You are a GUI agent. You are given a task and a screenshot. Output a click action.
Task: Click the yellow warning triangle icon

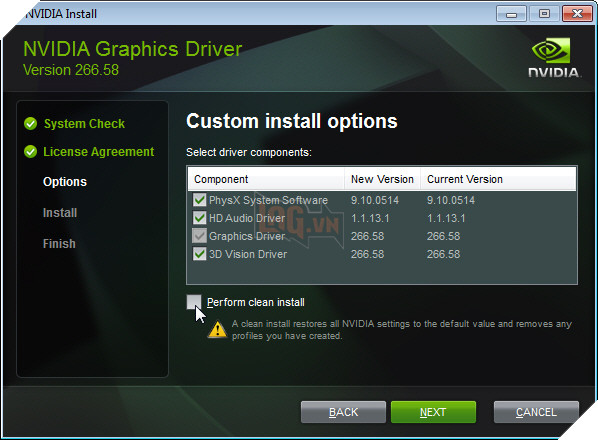coord(217,330)
